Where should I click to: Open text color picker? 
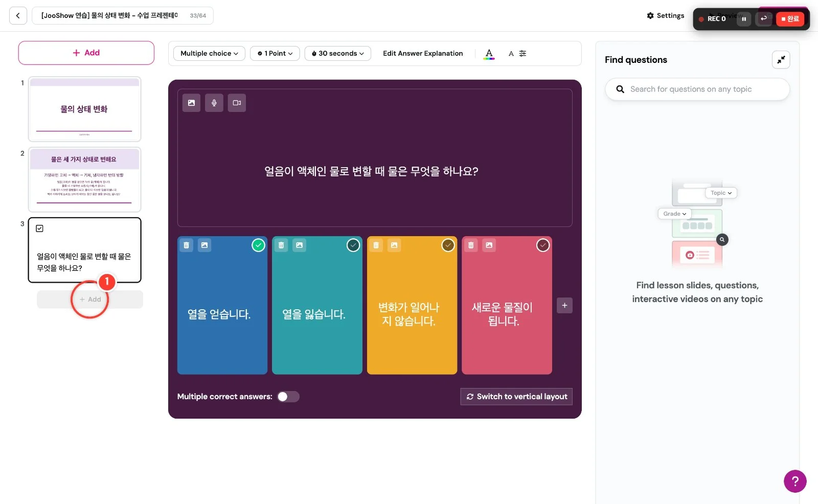[x=489, y=54]
